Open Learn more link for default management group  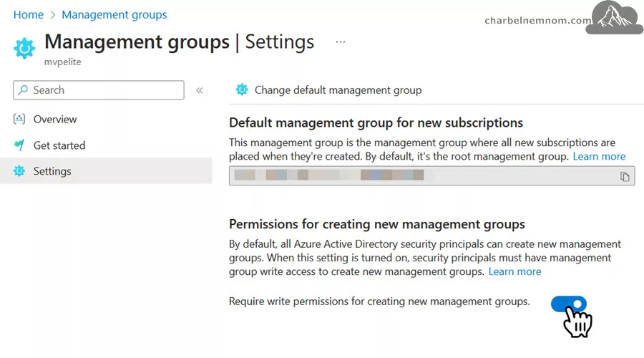point(599,157)
